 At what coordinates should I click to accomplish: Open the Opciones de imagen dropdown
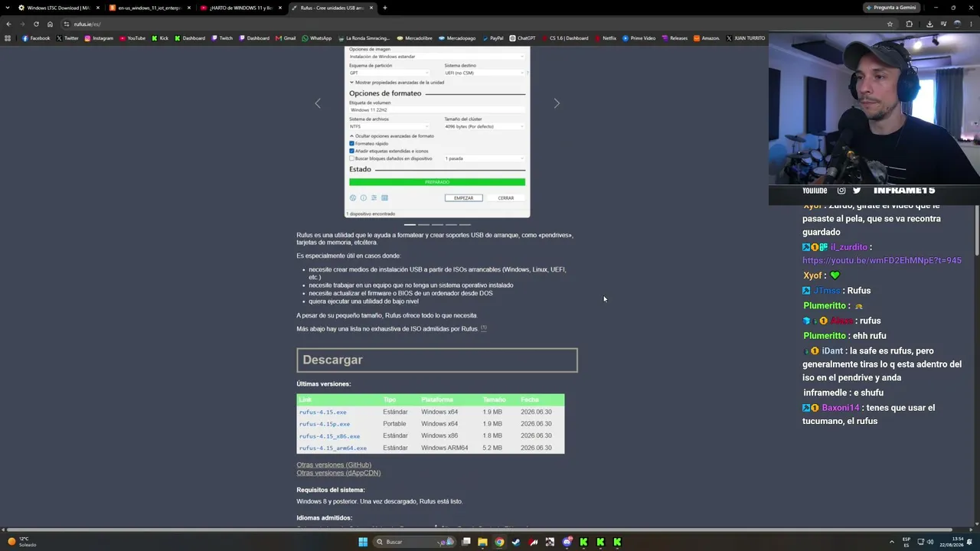pos(437,57)
